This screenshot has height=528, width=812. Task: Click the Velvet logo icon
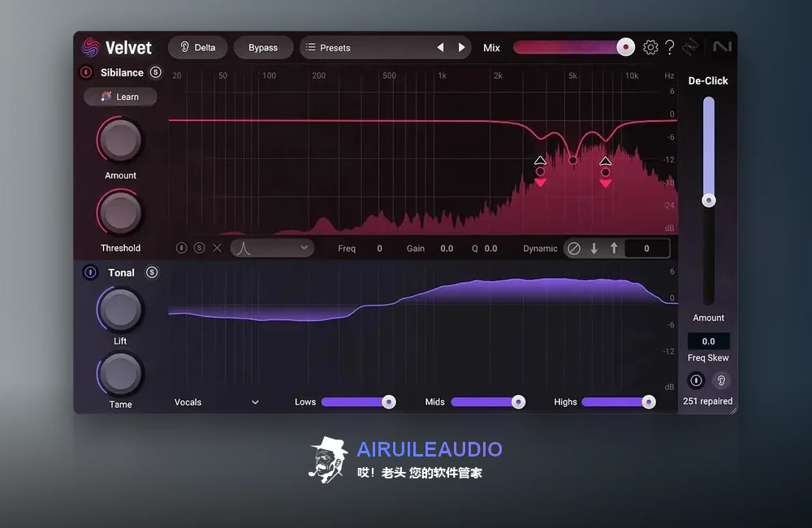[90, 47]
